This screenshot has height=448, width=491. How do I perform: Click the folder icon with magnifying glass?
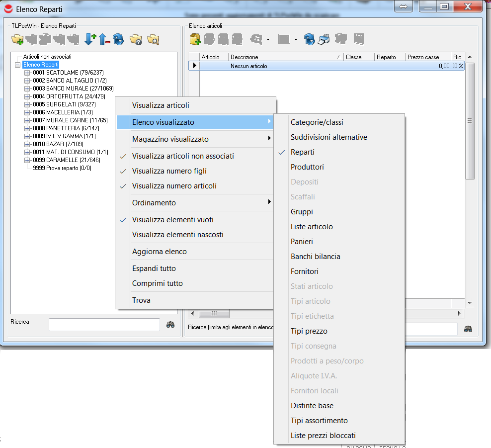pyautogui.click(x=153, y=40)
